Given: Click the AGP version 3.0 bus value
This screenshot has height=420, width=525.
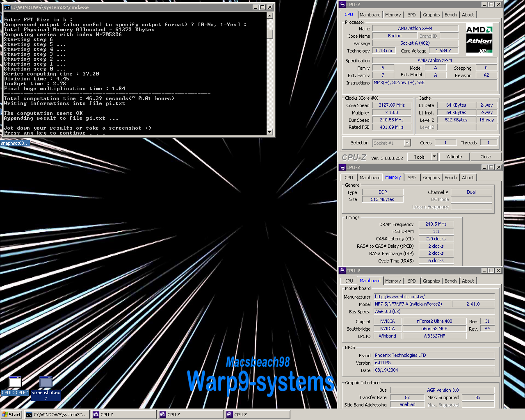Looking at the screenshot, I should pos(443,390).
